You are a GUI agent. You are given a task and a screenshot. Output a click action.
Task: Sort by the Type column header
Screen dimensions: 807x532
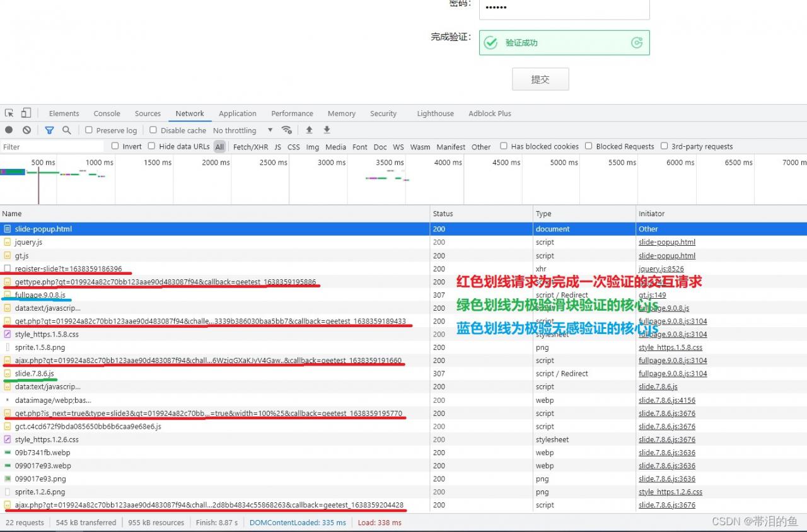pyautogui.click(x=585, y=214)
